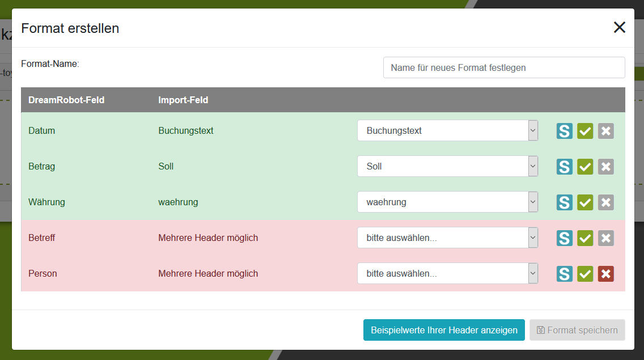The image size is (644, 360).
Task: Open the Soll dropdown for Betrag
Action: [447, 167]
